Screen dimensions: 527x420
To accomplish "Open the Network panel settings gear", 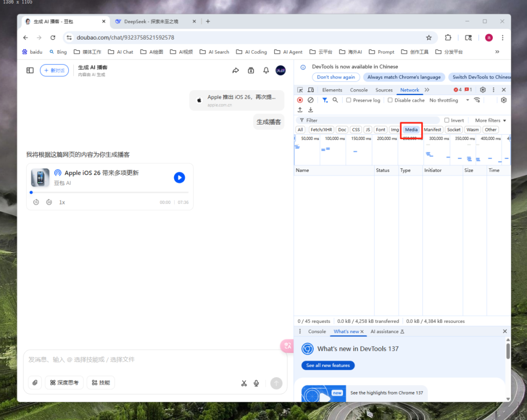I will tap(504, 100).
